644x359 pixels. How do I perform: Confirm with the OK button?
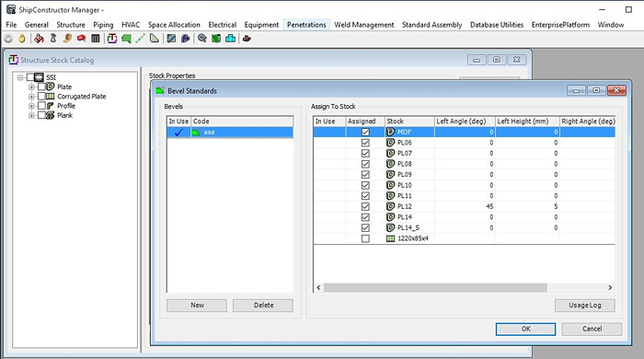click(x=525, y=329)
